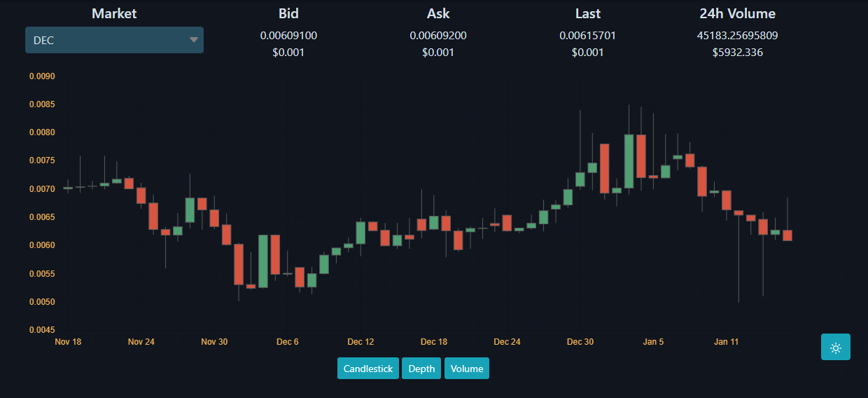
Task: Click the Dec 18 date axis label
Action: click(x=434, y=342)
